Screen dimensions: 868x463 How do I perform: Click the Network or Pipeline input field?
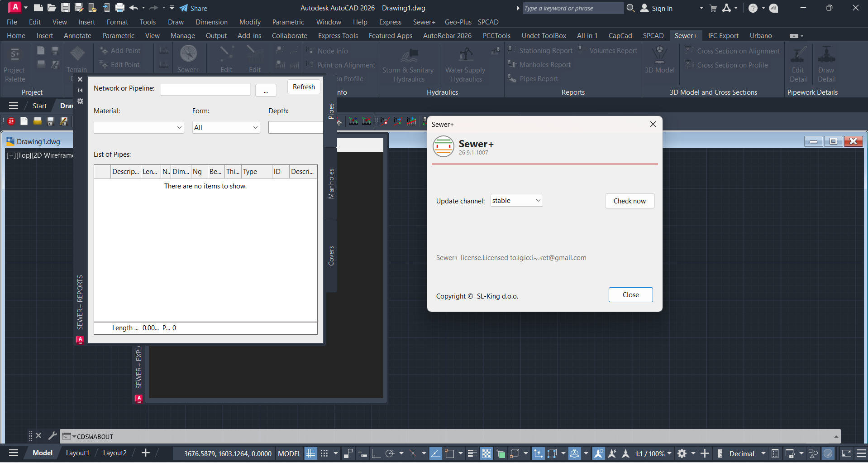(x=205, y=90)
